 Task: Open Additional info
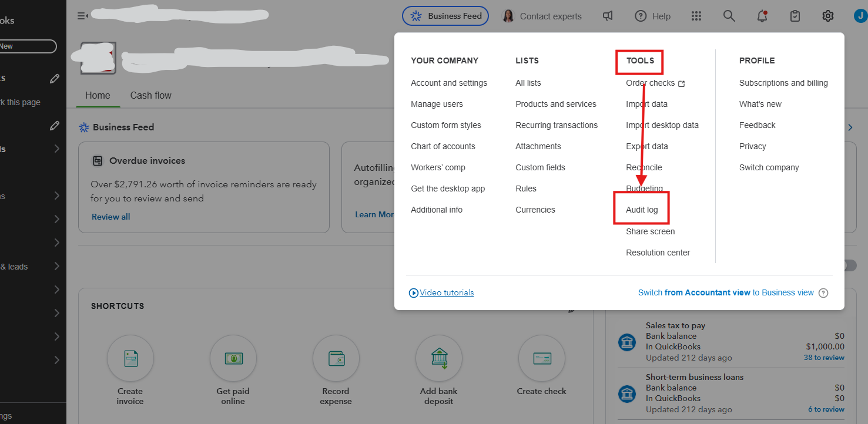(x=437, y=210)
